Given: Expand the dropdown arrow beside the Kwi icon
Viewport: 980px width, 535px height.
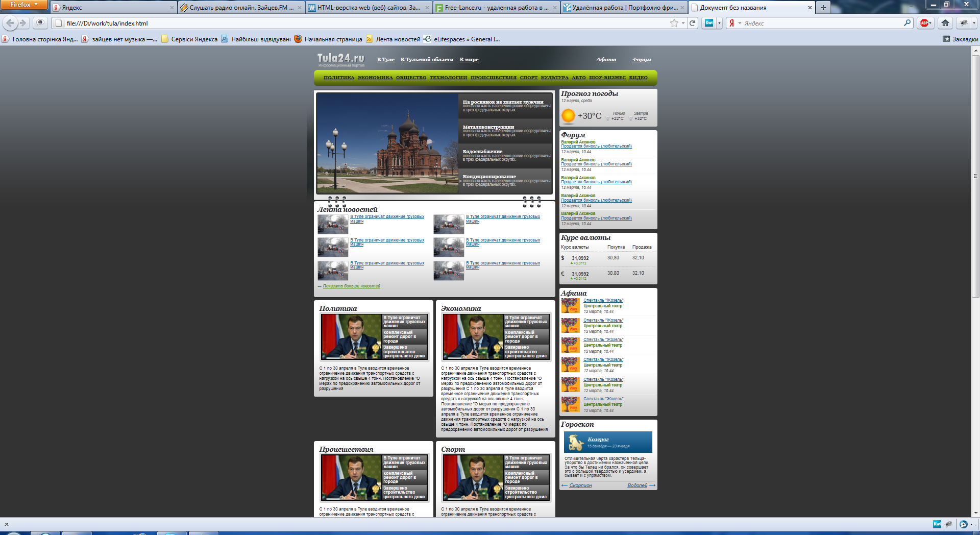Looking at the screenshot, I should point(719,23).
